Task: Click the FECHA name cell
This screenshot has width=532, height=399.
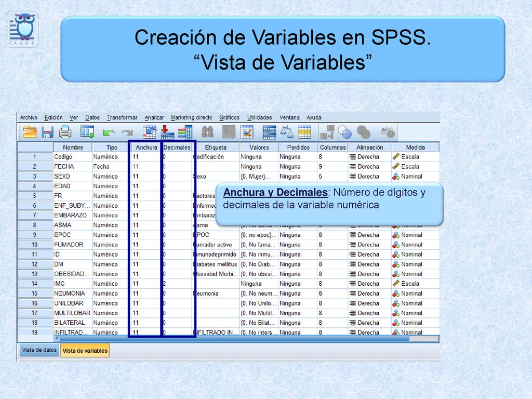Action: (x=73, y=167)
